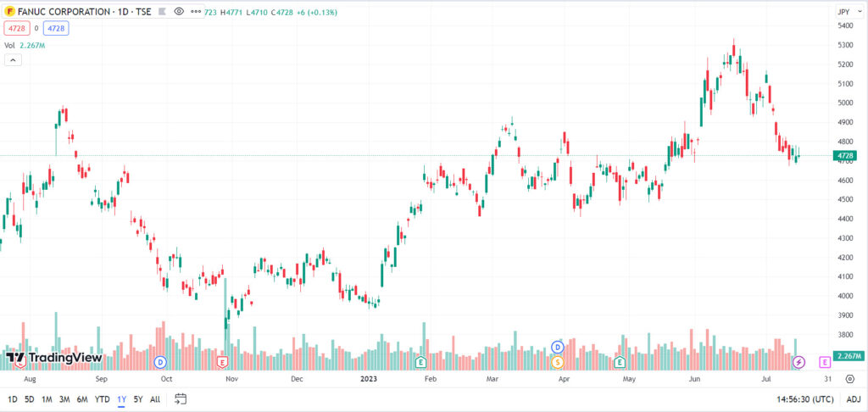Select the 6M time range
This screenshot has width=868, height=412.
coord(82,398)
